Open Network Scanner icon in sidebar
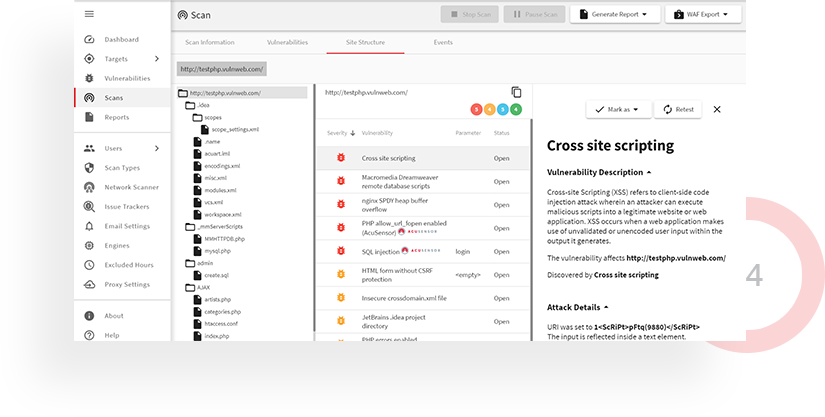The height and width of the screenshot is (417, 825). point(89,187)
